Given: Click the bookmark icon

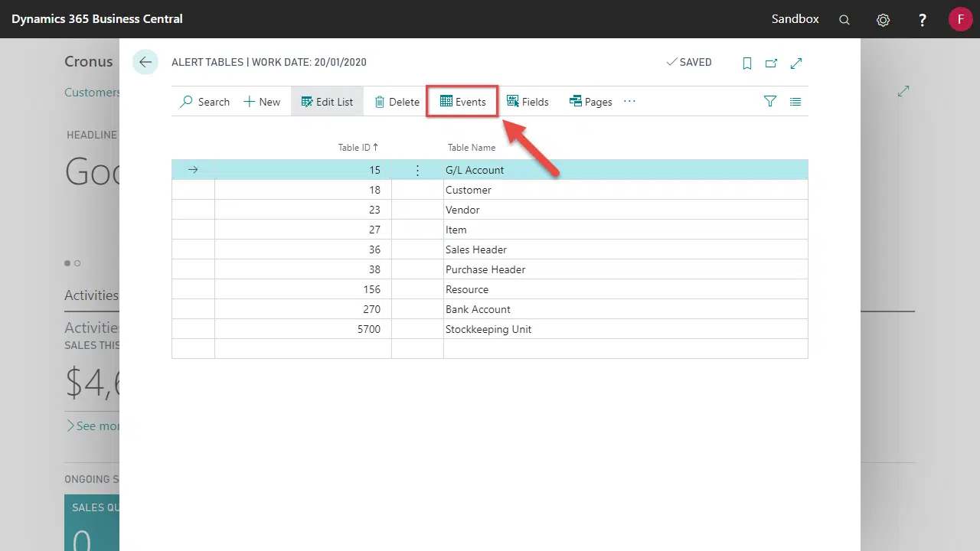Looking at the screenshot, I should tap(747, 64).
